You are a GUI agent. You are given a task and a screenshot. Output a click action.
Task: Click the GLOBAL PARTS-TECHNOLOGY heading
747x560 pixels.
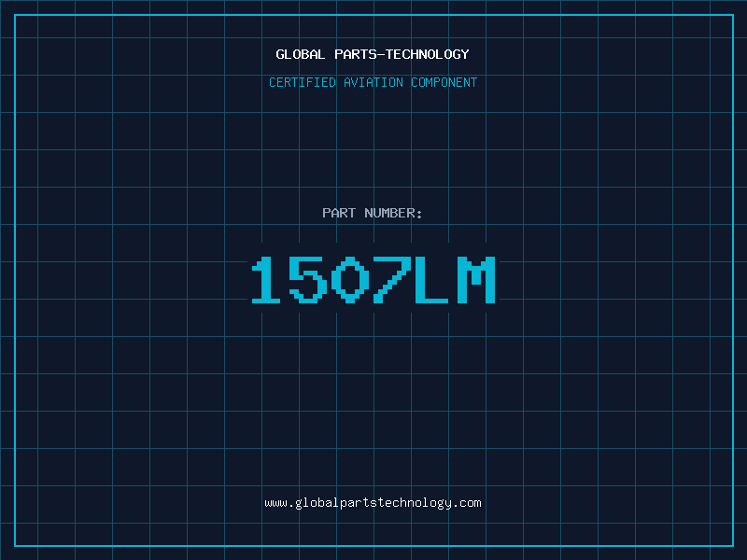[x=373, y=54]
